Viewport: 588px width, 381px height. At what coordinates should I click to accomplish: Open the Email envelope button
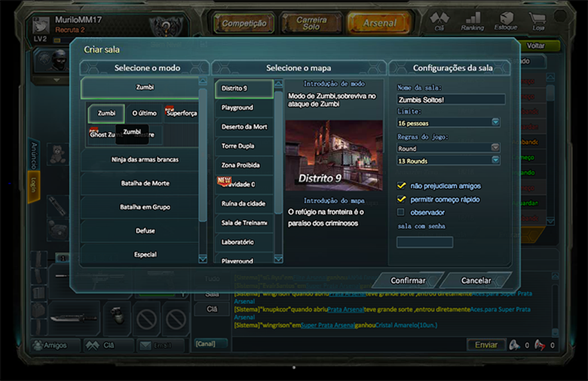pyautogui.click(x=161, y=345)
